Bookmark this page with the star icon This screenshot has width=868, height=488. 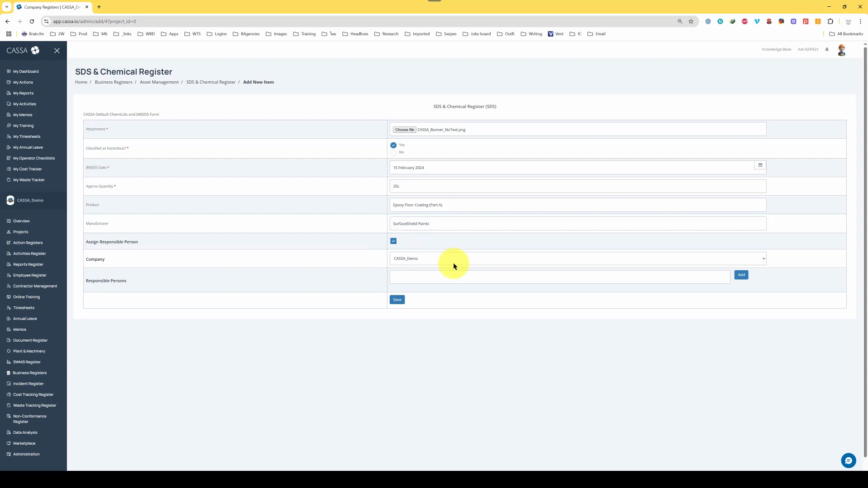[691, 21]
